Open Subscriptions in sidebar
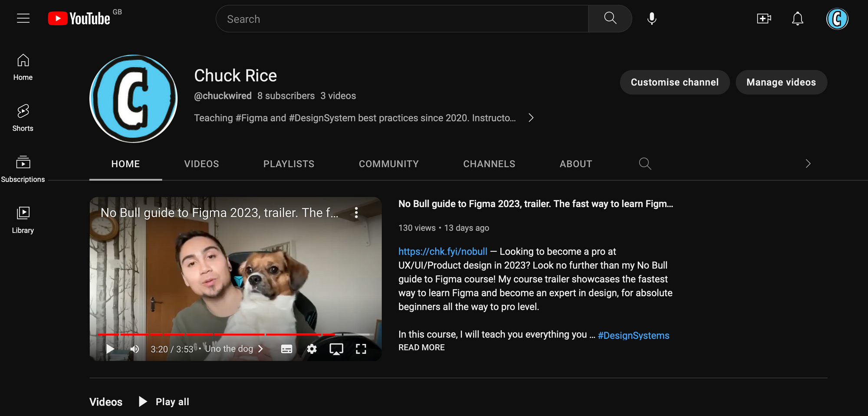 pyautogui.click(x=23, y=169)
